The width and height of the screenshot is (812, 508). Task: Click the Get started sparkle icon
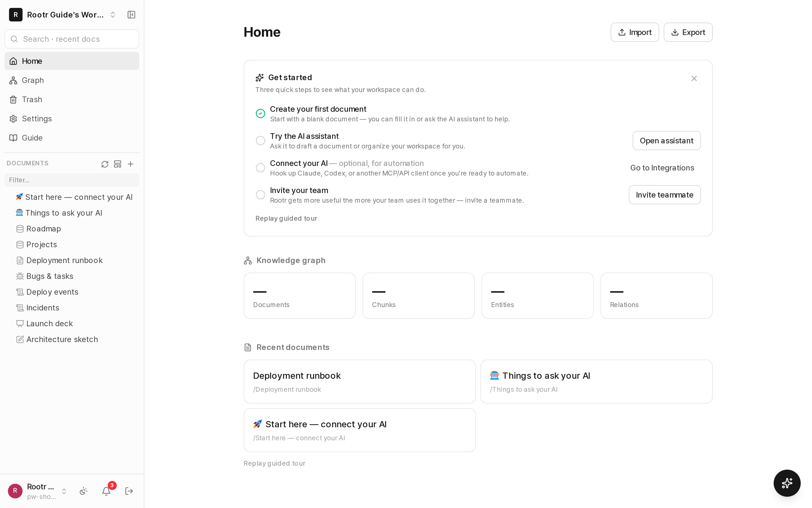point(259,78)
